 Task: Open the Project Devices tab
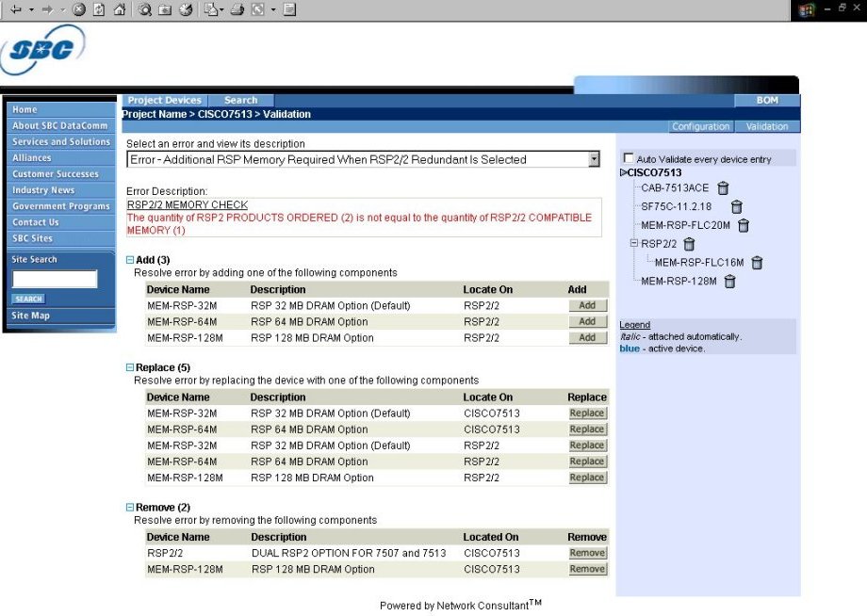164,100
